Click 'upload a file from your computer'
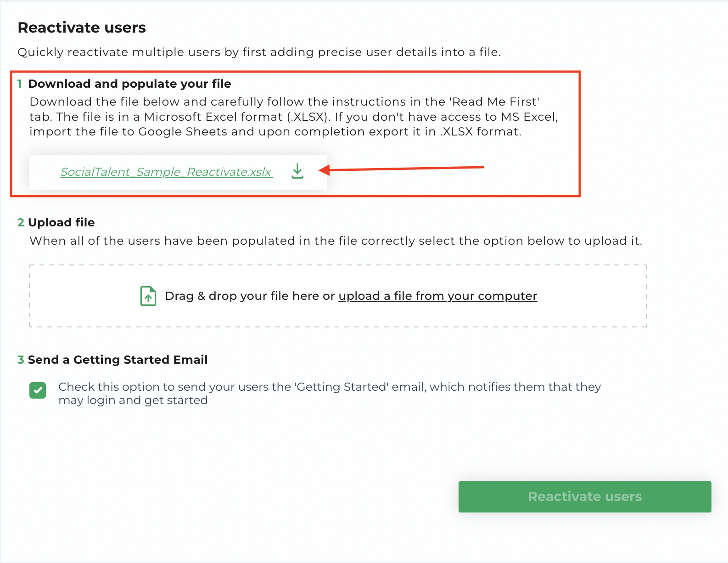The width and height of the screenshot is (728, 563). coord(437,296)
